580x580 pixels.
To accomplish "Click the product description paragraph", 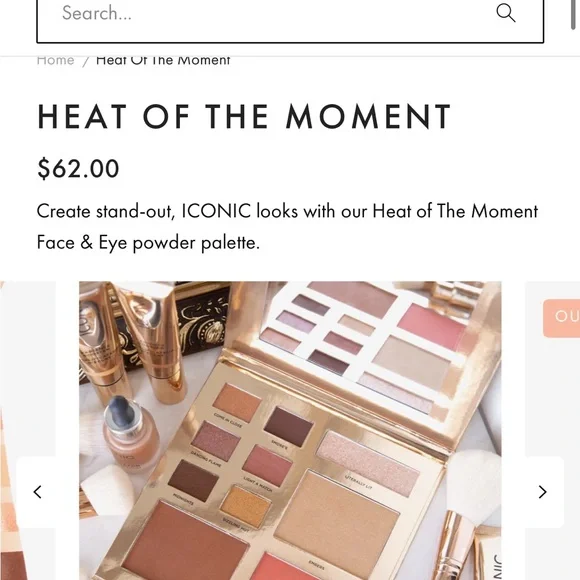I will tap(287, 227).
